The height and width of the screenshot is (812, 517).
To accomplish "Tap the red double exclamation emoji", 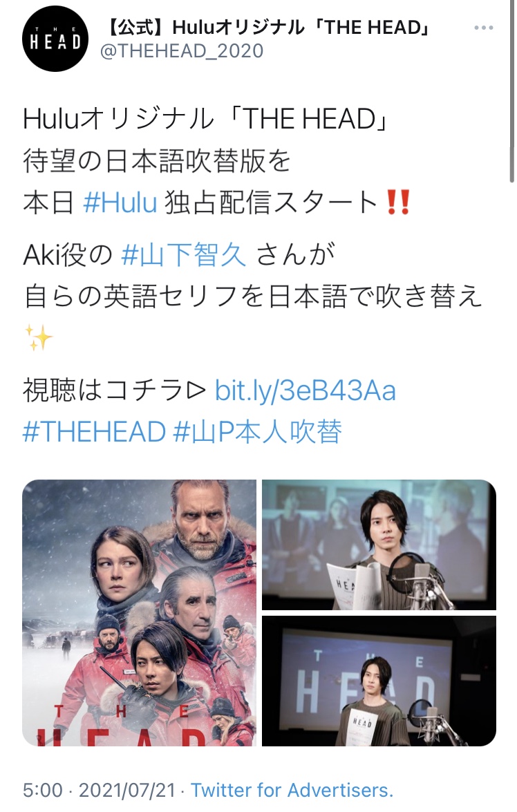I will click(399, 202).
